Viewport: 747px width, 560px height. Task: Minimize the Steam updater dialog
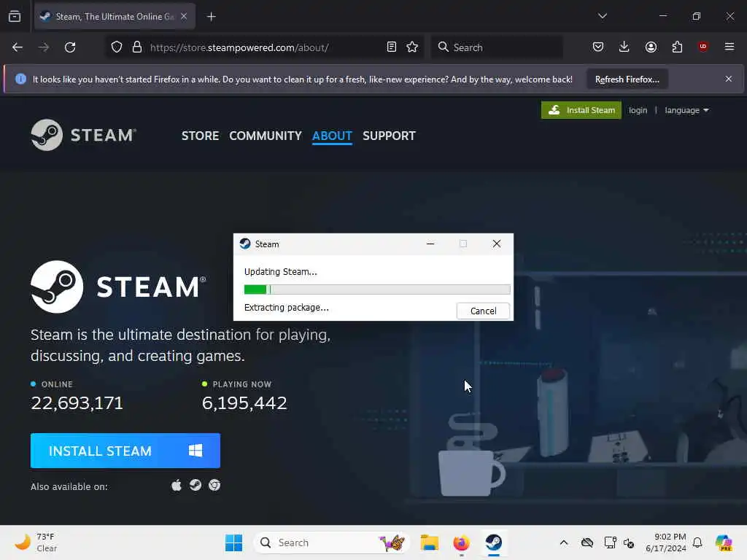point(430,244)
